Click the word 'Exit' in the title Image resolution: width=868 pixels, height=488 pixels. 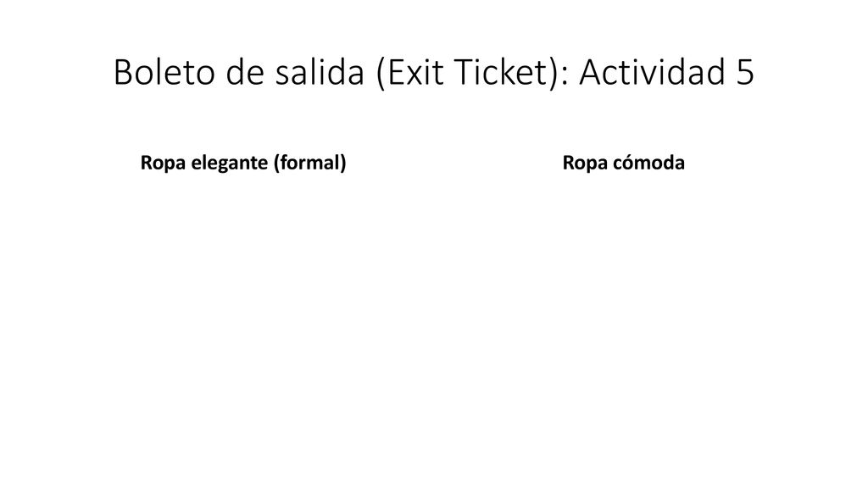[409, 73]
